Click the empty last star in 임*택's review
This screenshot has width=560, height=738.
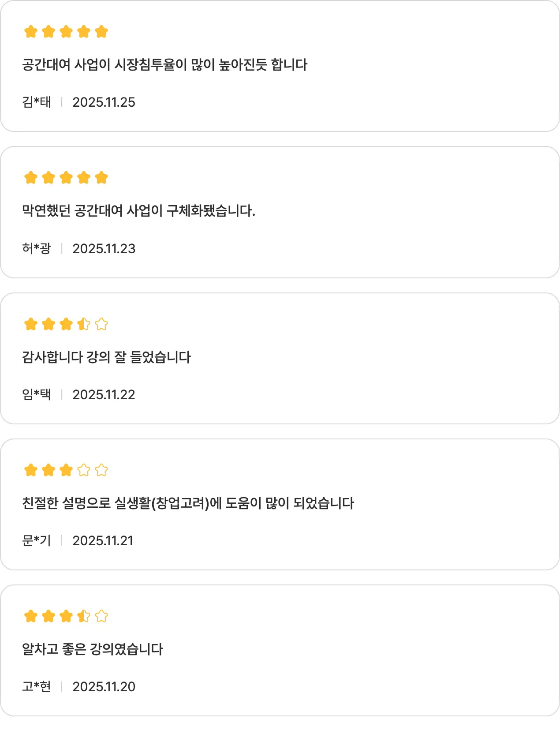tap(101, 324)
